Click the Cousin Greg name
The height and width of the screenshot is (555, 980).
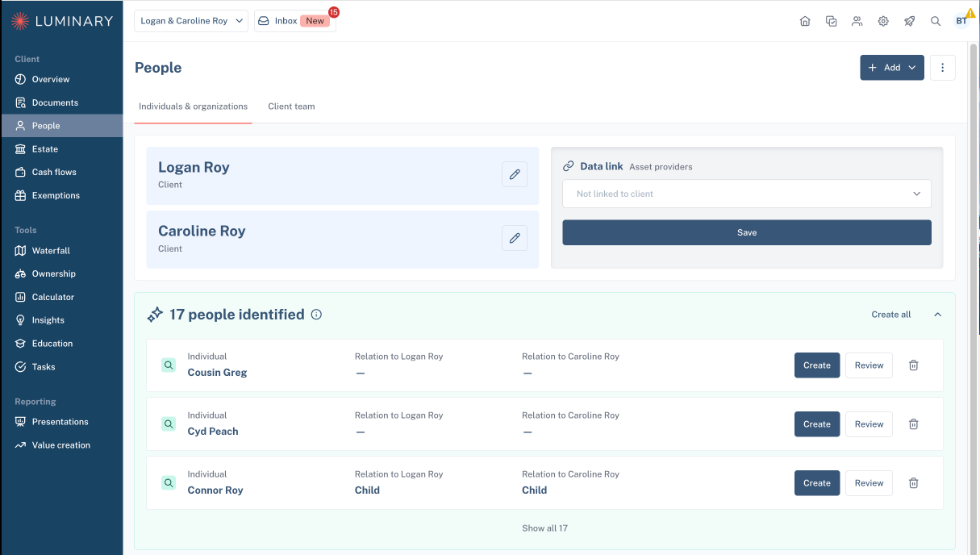pos(217,373)
